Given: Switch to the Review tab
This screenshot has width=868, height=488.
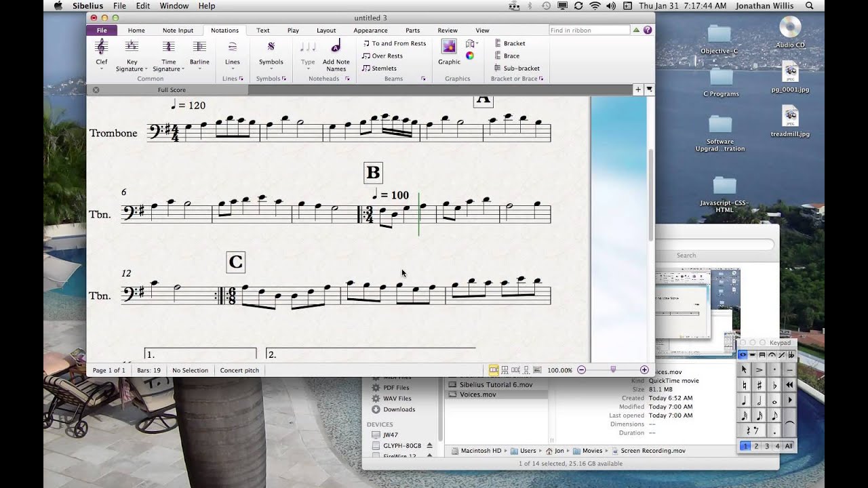Looking at the screenshot, I should click(x=447, y=30).
